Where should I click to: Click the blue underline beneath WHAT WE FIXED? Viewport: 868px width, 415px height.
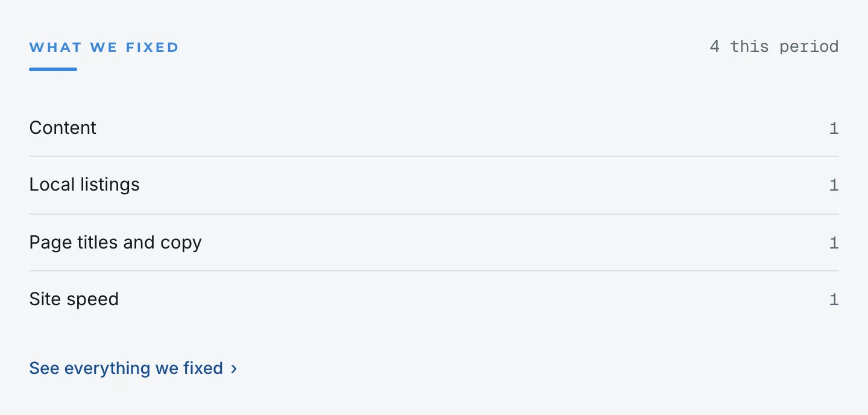click(x=53, y=69)
